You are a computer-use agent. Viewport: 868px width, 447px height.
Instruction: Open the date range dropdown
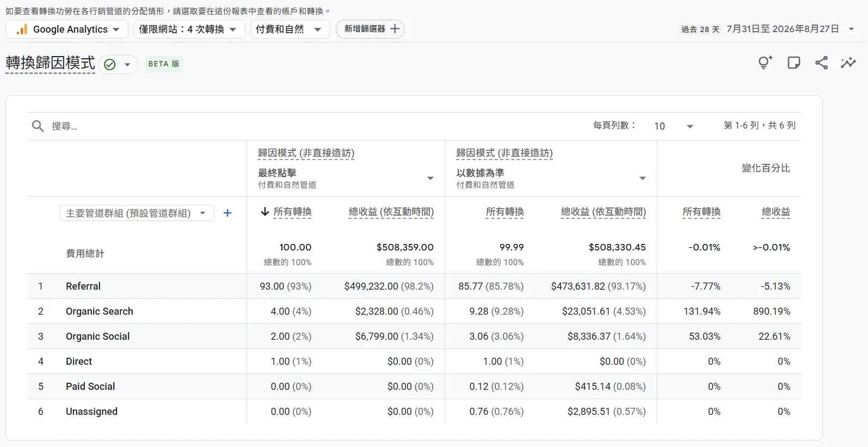click(x=852, y=29)
